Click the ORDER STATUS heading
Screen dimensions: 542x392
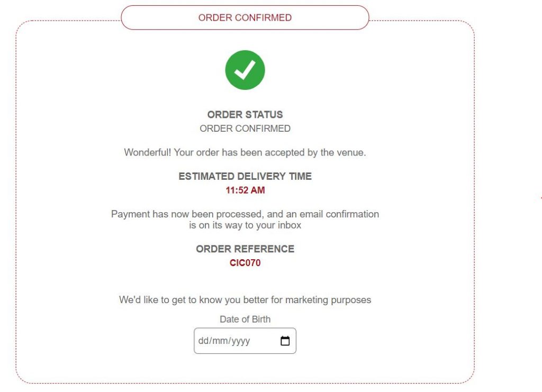point(245,115)
